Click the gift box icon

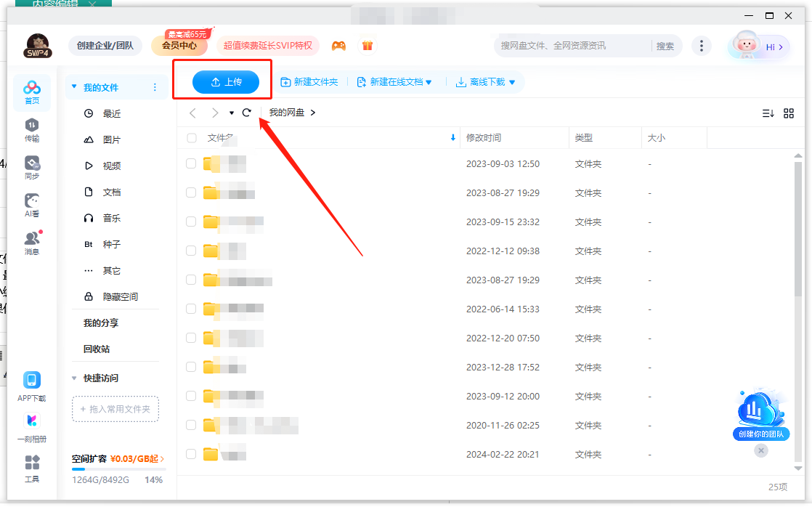coord(368,46)
